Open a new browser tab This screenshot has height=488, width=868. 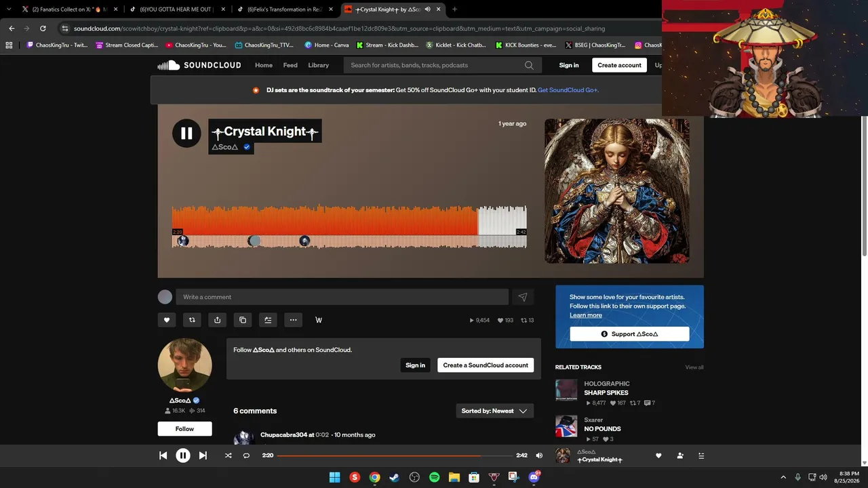coord(454,9)
